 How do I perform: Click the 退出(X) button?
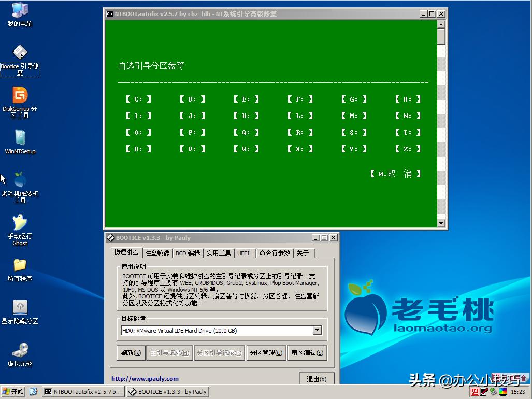pyautogui.click(x=317, y=379)
